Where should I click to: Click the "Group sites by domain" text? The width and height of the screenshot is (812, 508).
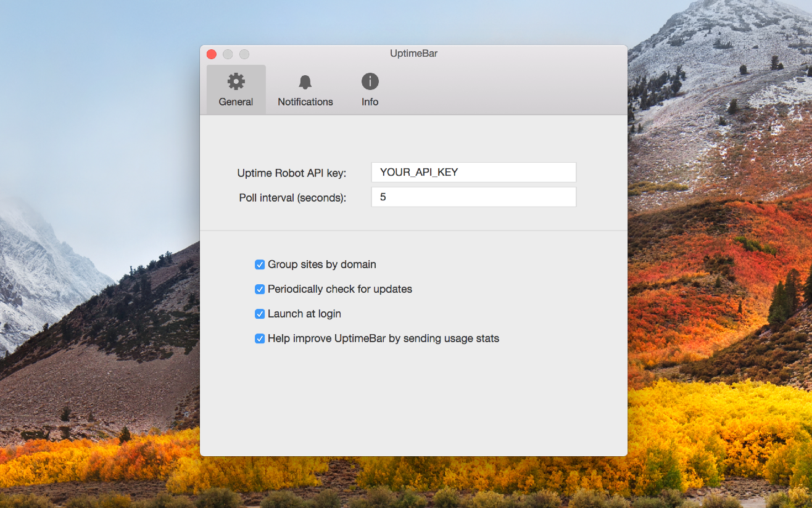[322, 264]
